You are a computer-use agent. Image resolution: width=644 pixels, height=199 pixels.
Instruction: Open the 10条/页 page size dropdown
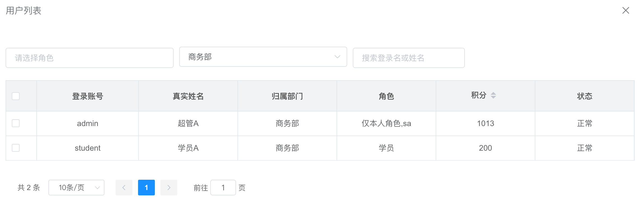coord(76,188)
